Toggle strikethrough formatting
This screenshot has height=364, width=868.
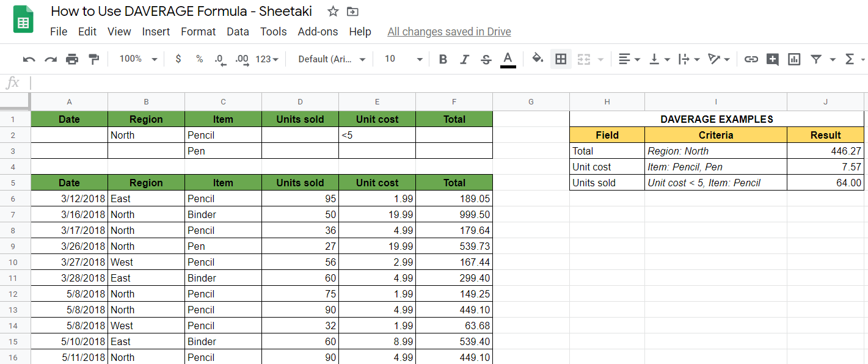[486, 59]
